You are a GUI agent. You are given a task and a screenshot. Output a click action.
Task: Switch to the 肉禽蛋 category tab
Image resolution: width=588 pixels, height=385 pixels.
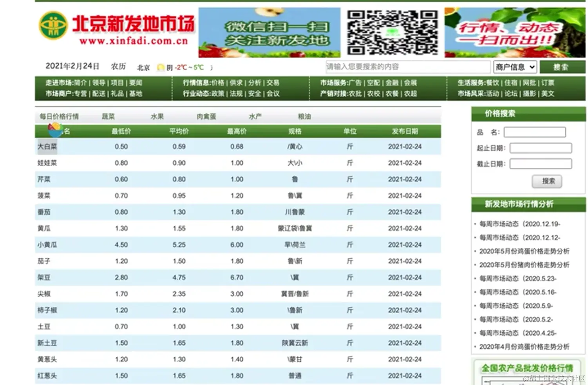(x=206, y=116)
